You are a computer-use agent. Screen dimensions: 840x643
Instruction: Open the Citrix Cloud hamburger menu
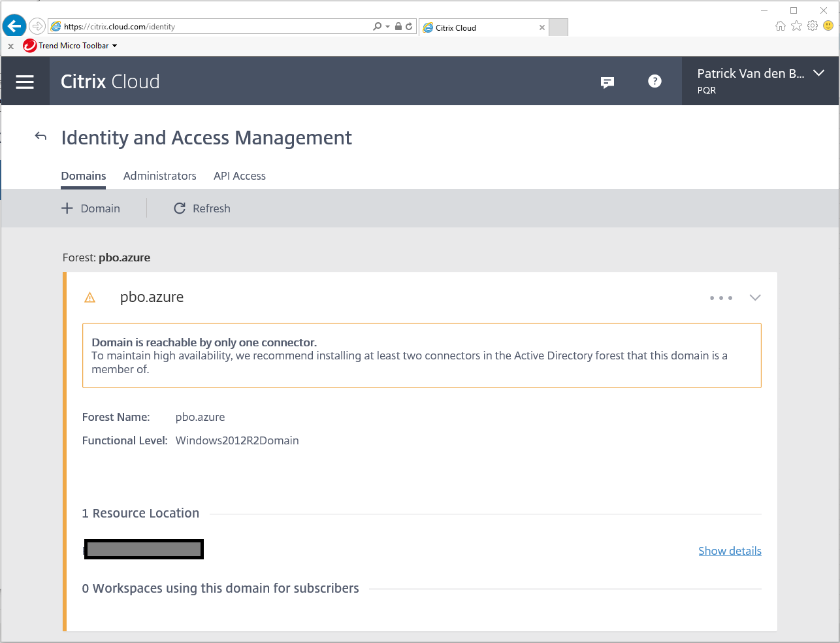[25, 82]
